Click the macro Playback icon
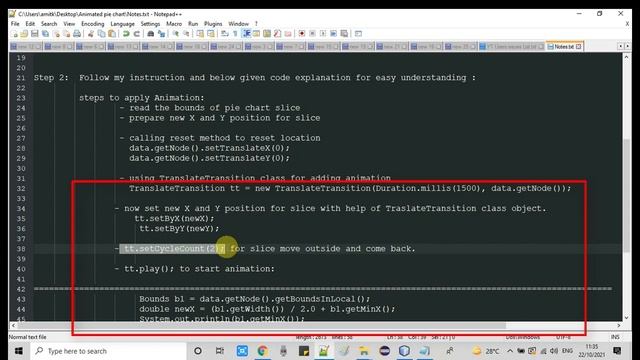The height and width of the screenshot is (360, 640). click(x=323, y=33)
